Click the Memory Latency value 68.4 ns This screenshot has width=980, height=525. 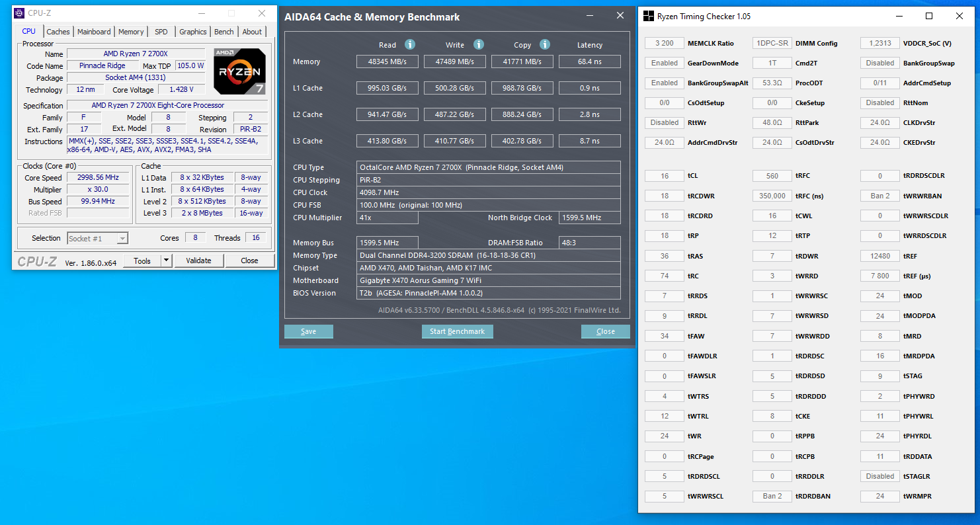click(x=590, y=61)
